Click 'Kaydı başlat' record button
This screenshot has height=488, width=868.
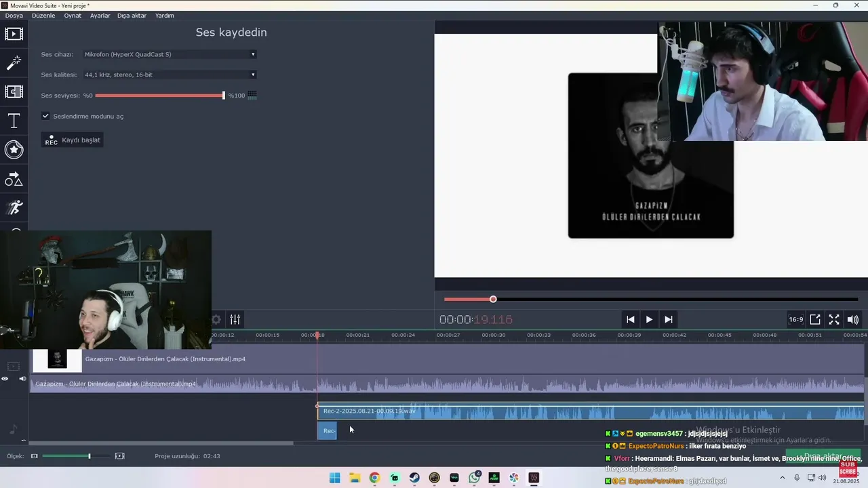pyautogui.click(x=73, y=140)
